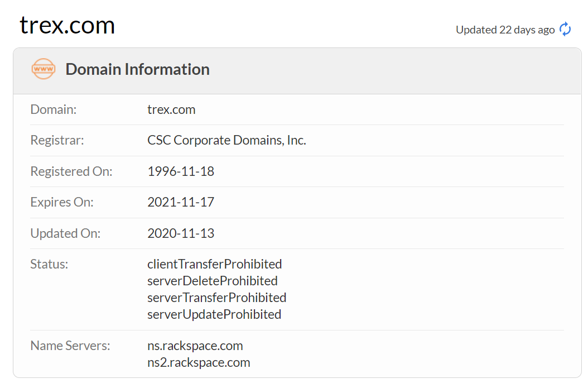Screen dimensions: 588x383
Task: Click the orange www globe icon
Action: coord(44,69)
